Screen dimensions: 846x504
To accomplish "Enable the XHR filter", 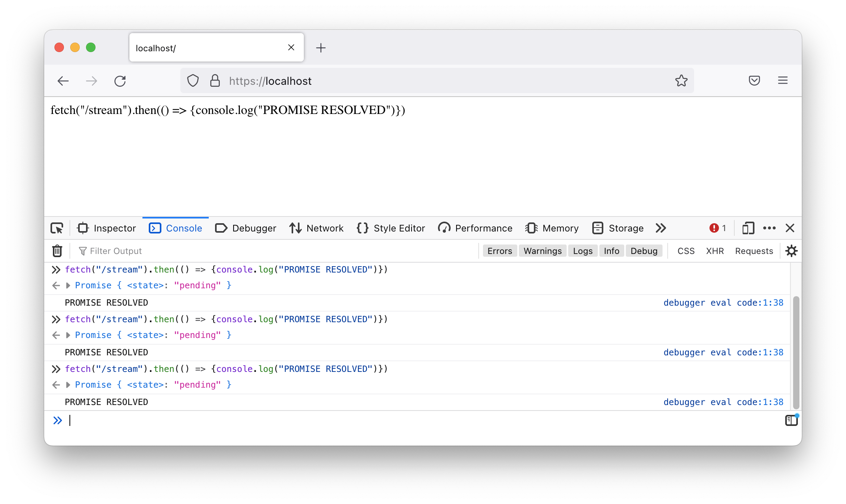I will pos(715,250).
